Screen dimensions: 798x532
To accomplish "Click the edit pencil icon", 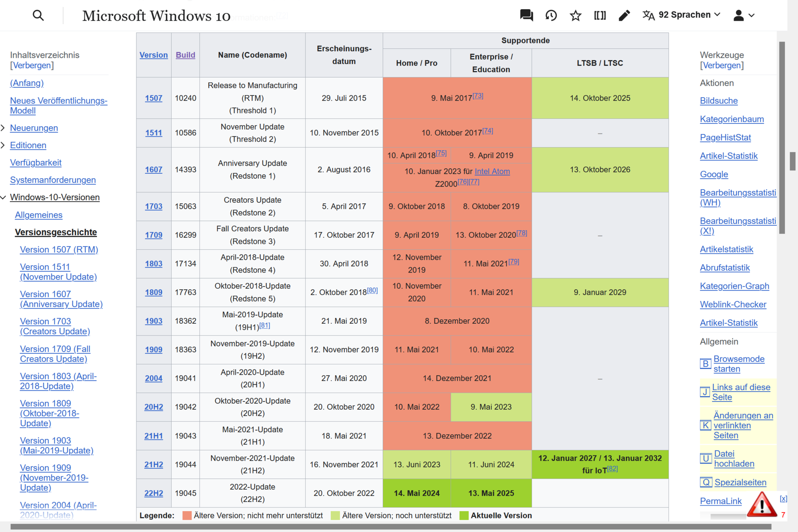I will tap(624, 15).
